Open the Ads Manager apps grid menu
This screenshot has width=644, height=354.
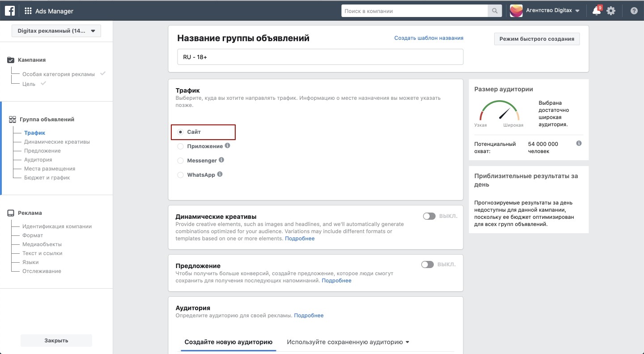point(28,11)
